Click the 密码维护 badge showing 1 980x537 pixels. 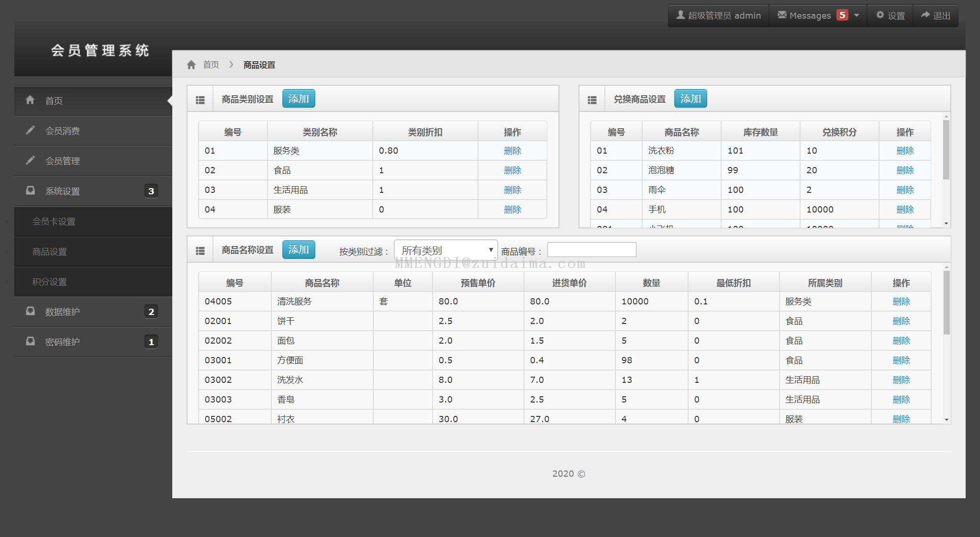151,342
